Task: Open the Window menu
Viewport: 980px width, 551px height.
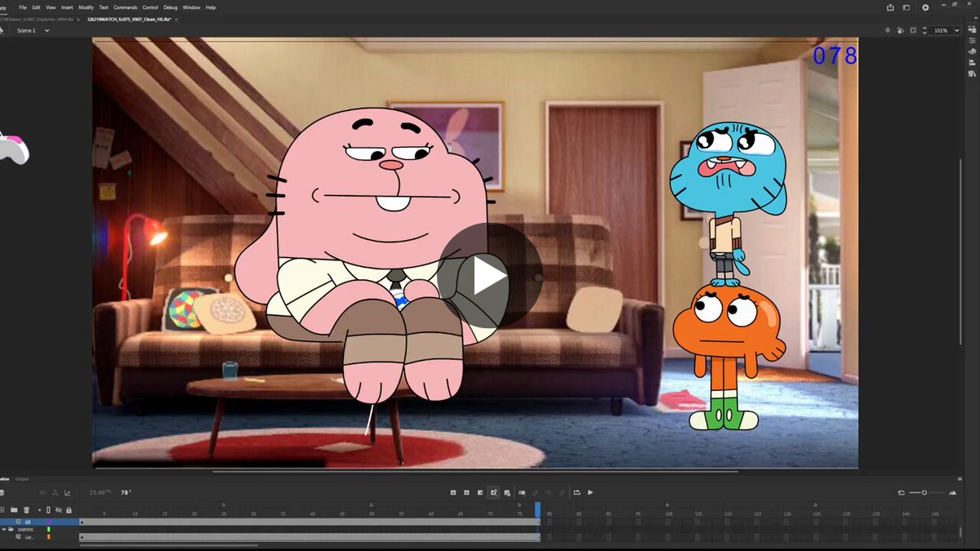Action: [191, 7]
